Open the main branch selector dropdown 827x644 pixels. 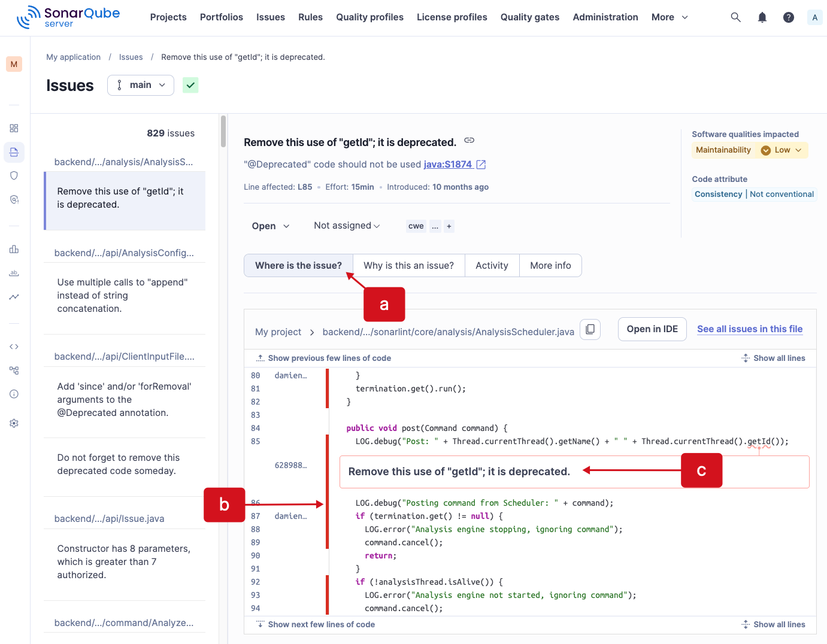coord(141,85)
